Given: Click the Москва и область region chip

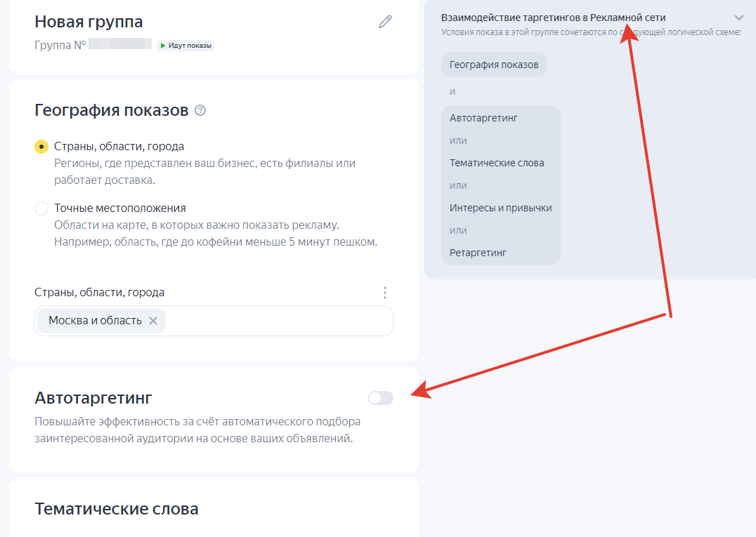Looking at the screenshot, I should pos(95,320).
